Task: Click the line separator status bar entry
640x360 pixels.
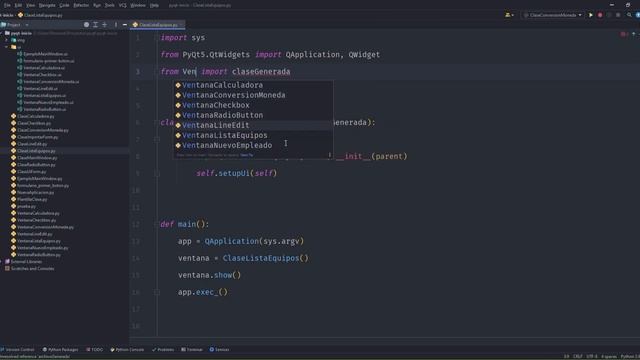Action: 578,356
